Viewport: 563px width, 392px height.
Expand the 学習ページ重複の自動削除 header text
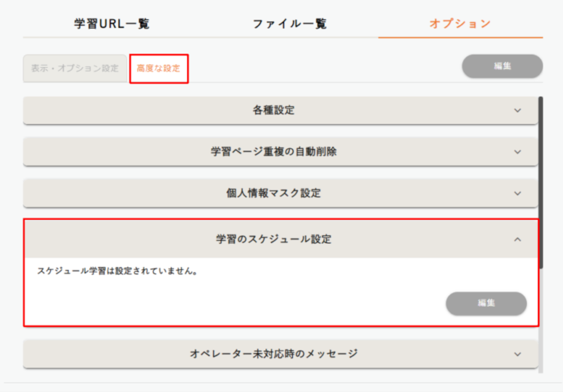click(x=273, y=152)
